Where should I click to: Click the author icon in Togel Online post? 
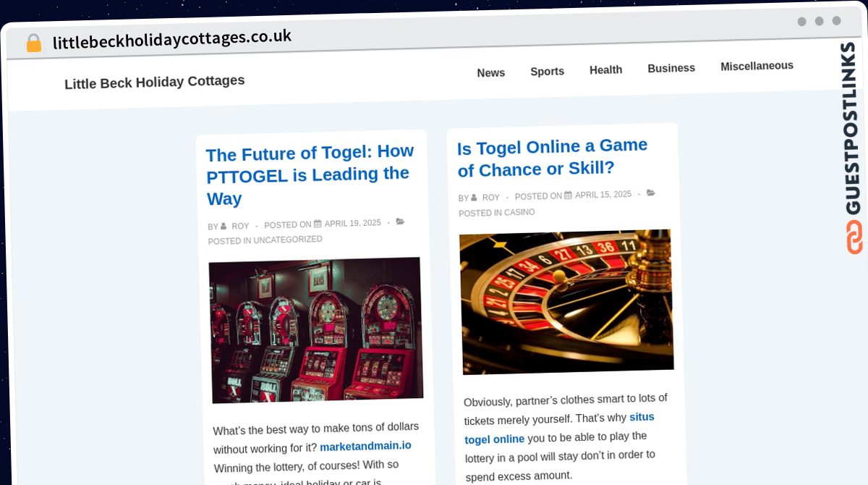[474, 198]
